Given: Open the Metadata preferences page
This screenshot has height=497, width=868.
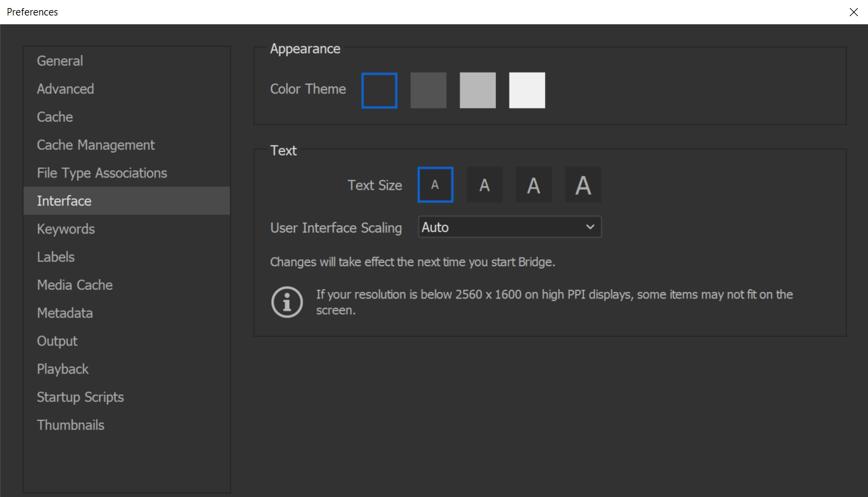Looking at the screenshot, I should (x=65, y=313).
